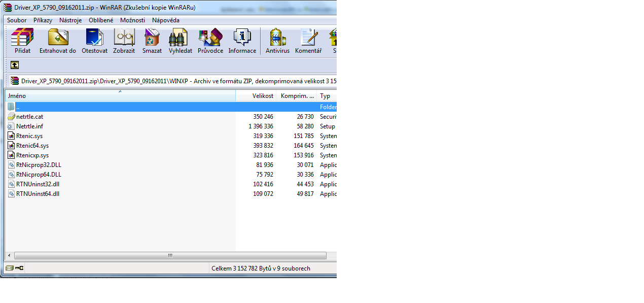The height and width of the screenshot is (303, 644).
Task: Click the Antivirus toolbar icon
Action: tap(277, 38)
